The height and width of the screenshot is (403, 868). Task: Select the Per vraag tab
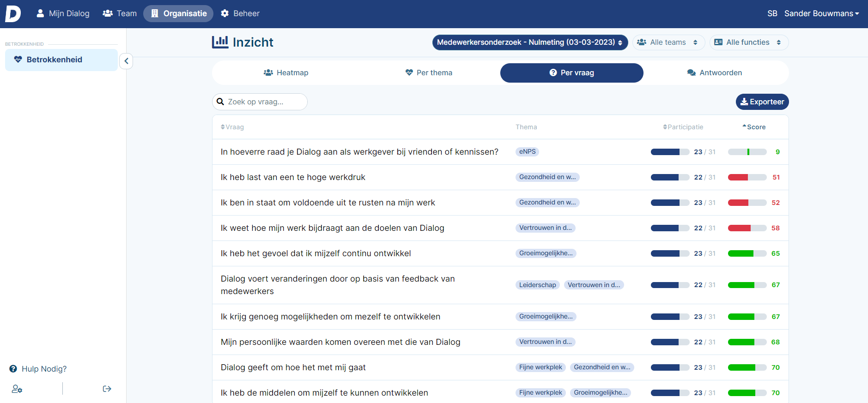(572, 73)
